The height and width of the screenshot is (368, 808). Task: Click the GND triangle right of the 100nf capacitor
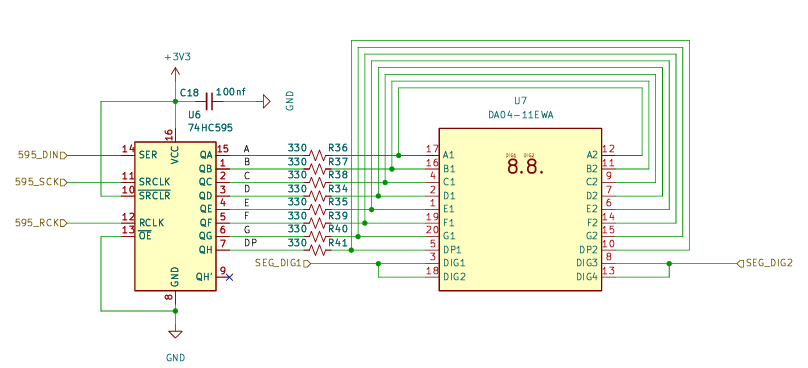point(266,101)
